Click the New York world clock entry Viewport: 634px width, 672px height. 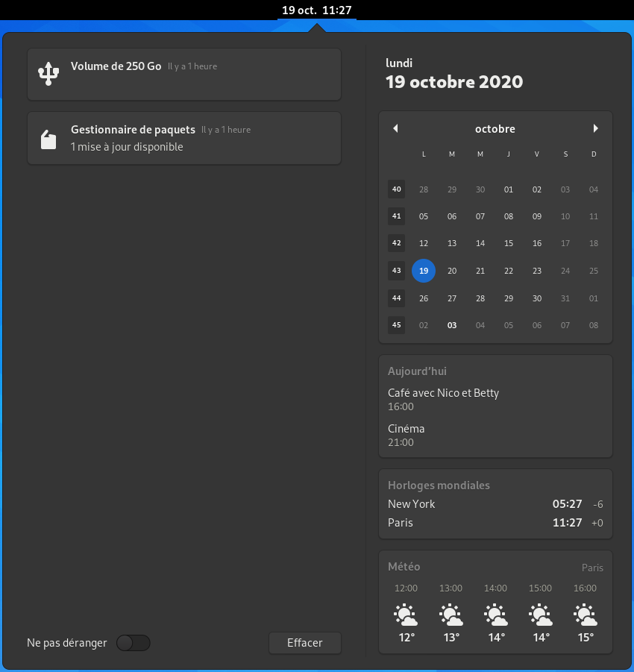click(x=495, y=504)
